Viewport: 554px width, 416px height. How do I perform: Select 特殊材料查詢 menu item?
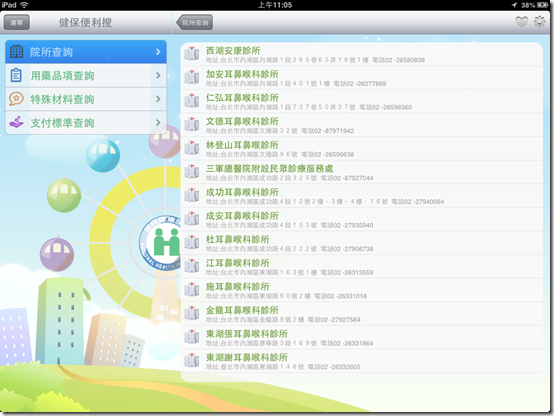[86, 99]
